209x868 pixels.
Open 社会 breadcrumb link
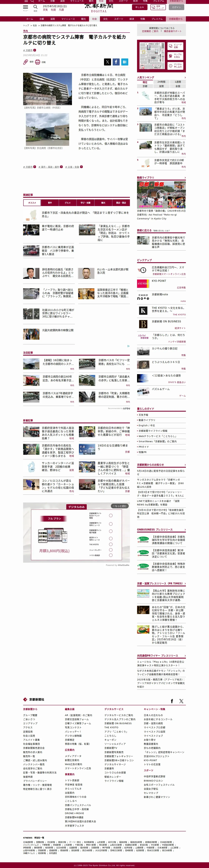pos(35,25)
